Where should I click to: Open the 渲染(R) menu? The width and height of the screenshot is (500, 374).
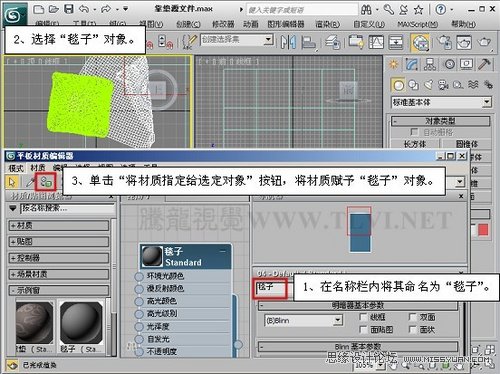[327, 24]
